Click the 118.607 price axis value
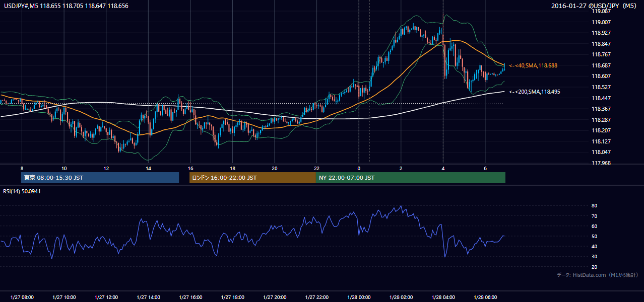 click(601, 76)
